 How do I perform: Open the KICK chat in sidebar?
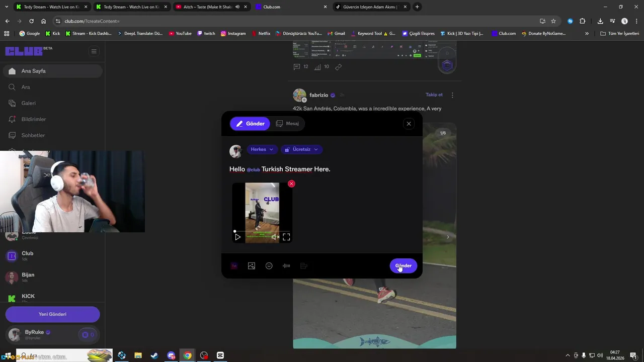click(x=52, y=297)
